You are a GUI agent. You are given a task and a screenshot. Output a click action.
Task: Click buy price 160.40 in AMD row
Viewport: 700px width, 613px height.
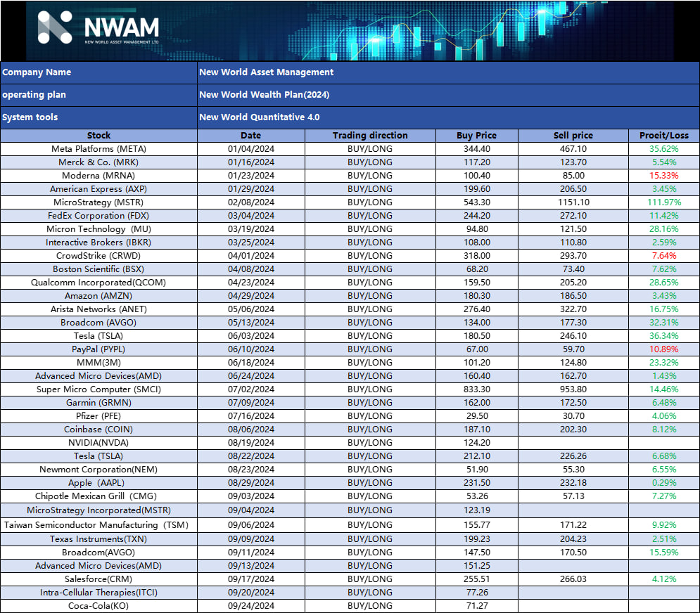(x=477, y=376)
